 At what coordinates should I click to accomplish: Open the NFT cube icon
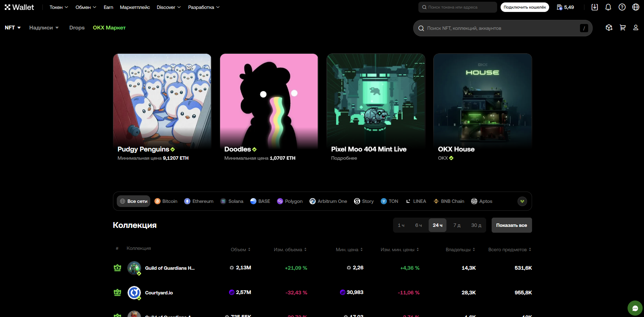pos(609,28)
